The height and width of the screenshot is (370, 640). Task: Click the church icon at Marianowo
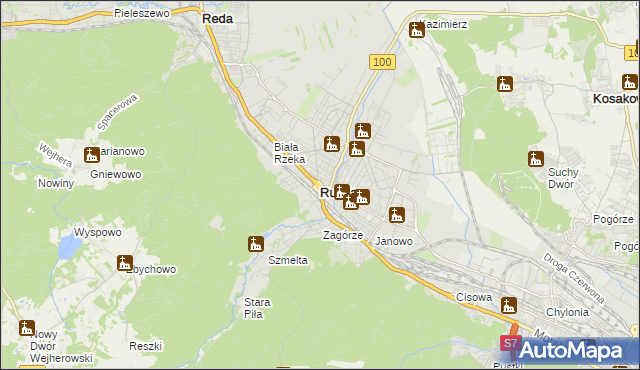point(92,155)
